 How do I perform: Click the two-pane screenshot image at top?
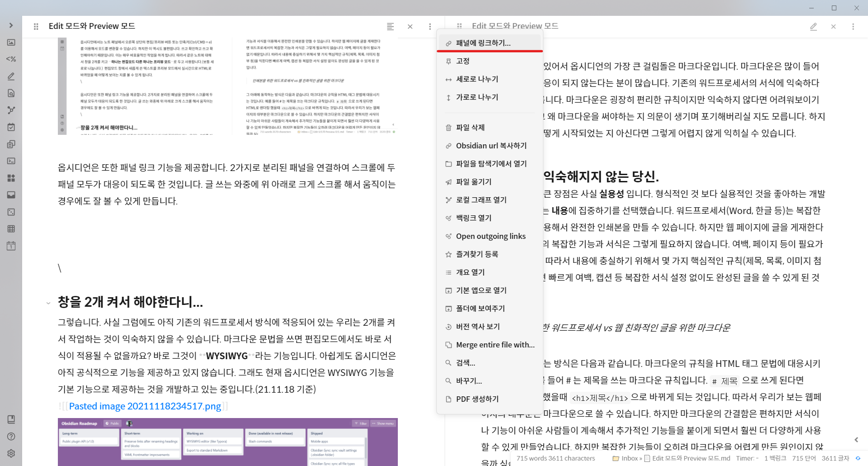(x=228, y=86)
